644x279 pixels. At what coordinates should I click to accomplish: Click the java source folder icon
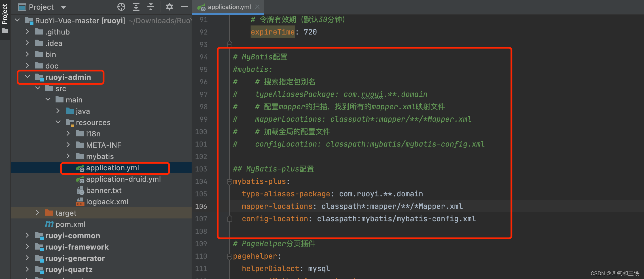click(70, 111)
